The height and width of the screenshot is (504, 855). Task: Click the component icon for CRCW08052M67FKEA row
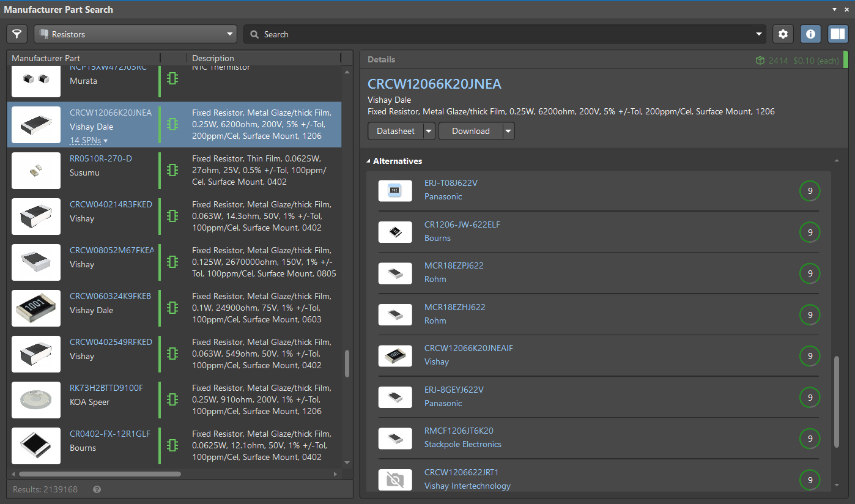[x=172, y=262]
